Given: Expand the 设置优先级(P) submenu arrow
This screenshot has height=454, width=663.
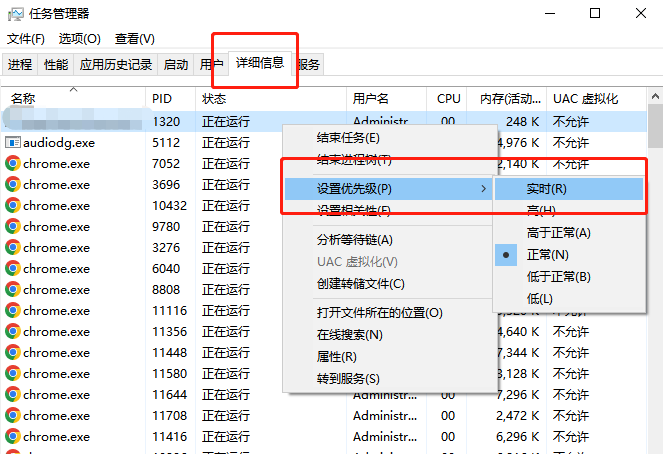Looking at the screenshot, I should tap(484, 189).
